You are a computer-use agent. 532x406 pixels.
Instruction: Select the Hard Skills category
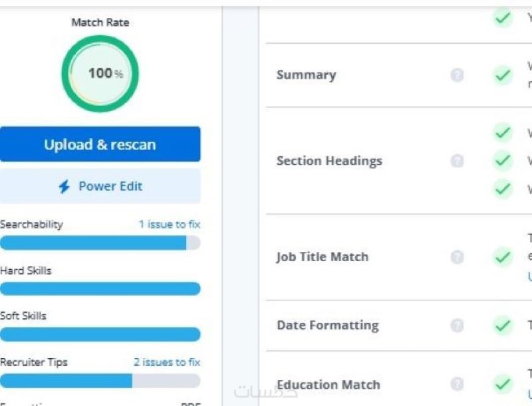26,271
